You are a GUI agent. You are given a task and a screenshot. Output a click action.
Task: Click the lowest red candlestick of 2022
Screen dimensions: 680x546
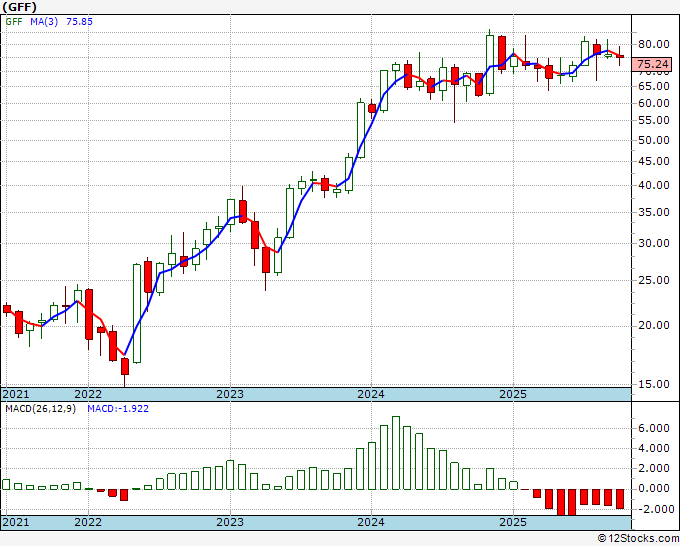125,366
